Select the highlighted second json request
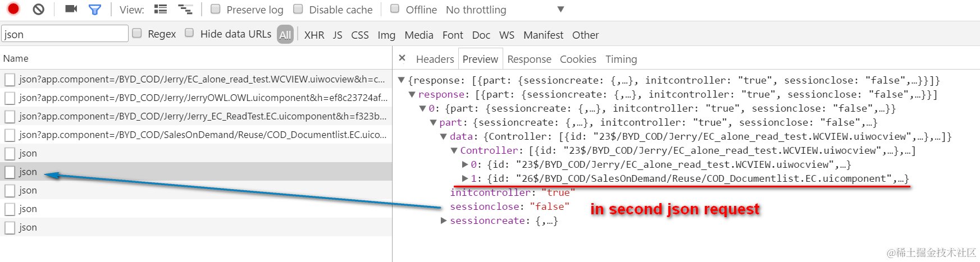 tap(196, 172)
